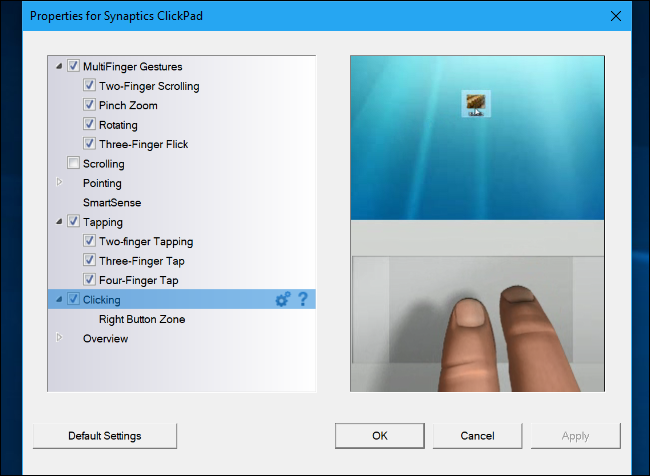This screenshot has height=476, width=650.
Task: Uncheck the Three-Finger Tap checkbox
Action: [x=89, y=260]
